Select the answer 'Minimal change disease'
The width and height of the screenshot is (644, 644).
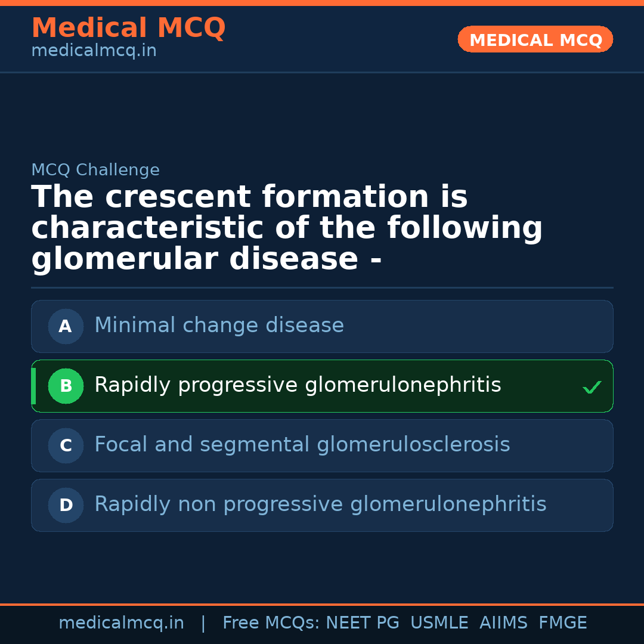219,326
